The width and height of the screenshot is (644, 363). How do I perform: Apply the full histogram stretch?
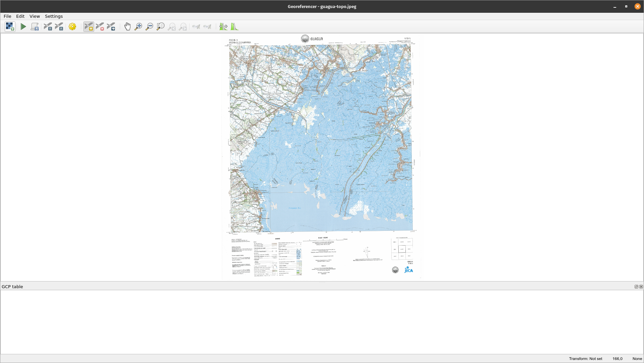click(235, 26)
